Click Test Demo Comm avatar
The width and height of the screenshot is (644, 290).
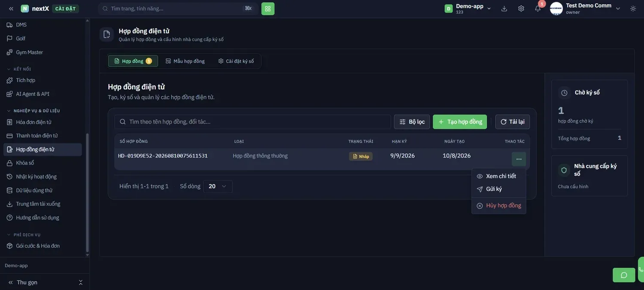(556, 9)
